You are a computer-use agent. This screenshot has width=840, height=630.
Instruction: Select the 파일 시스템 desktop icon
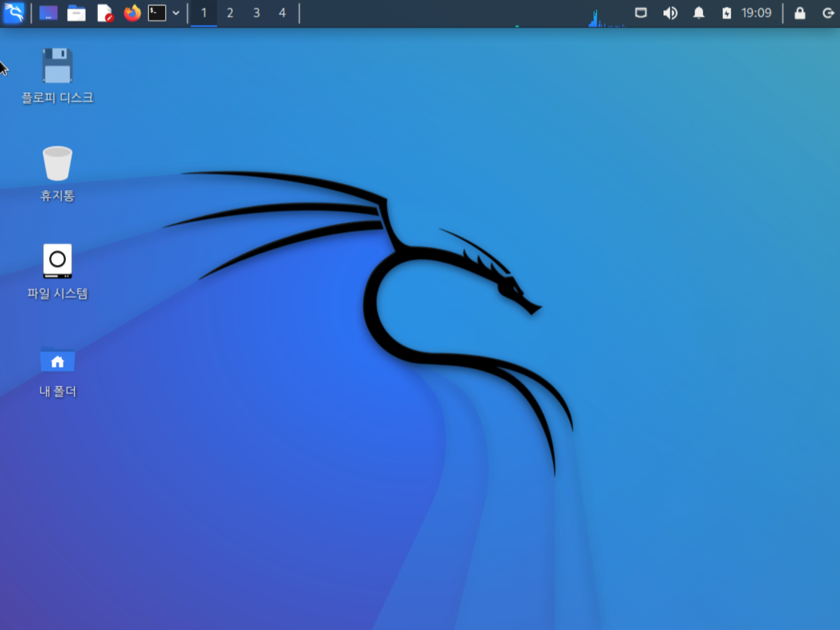(x=57, y=261)
